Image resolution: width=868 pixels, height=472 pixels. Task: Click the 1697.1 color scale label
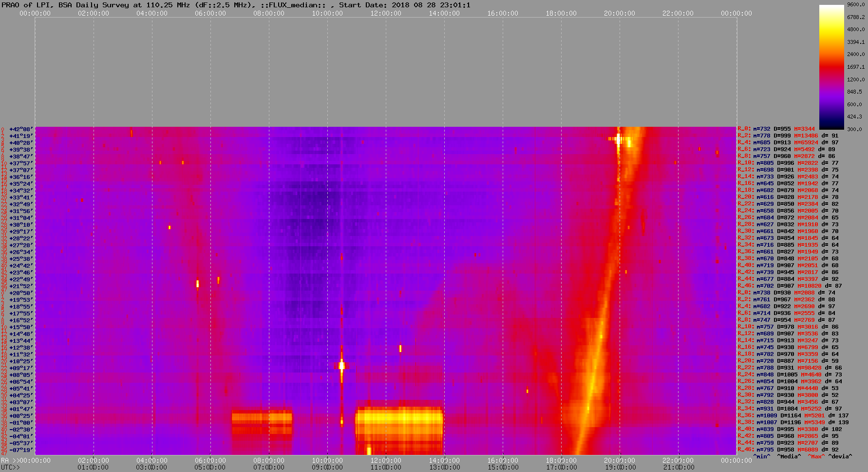click(856, 67)
